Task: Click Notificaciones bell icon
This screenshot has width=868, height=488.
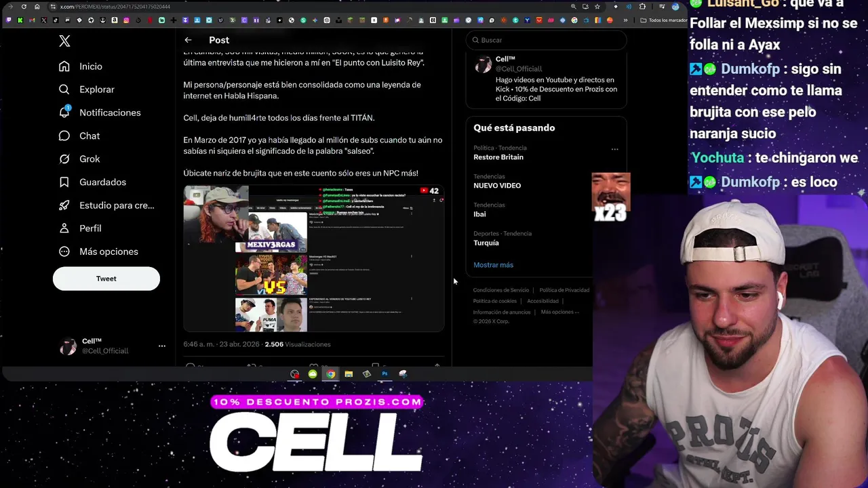Action: coord(64,112)
